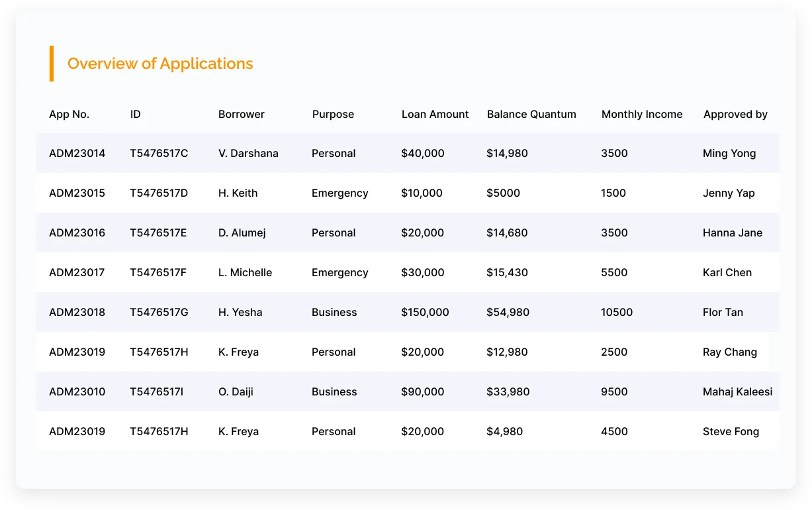Click monthly income 9500

(x=614, y=391)
